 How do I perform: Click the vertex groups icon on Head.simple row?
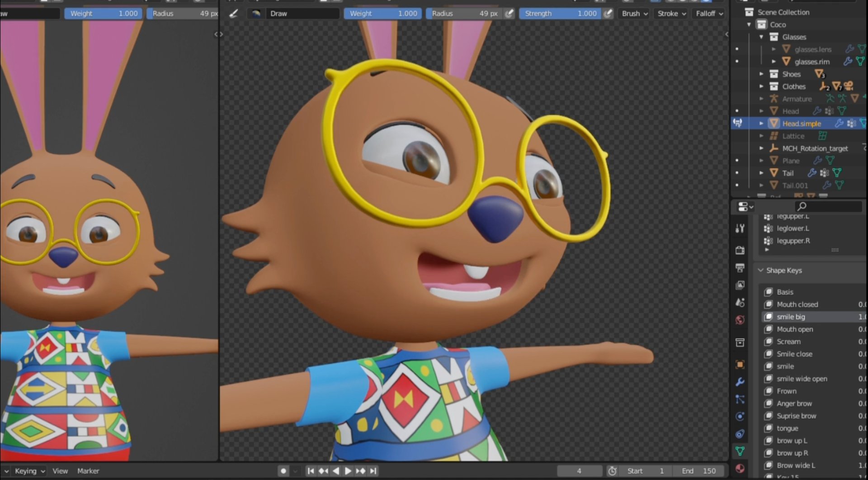coord(851,123)
